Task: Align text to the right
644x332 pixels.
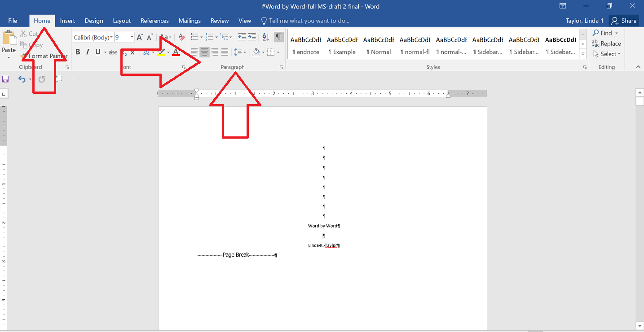Action: (215, 52)
